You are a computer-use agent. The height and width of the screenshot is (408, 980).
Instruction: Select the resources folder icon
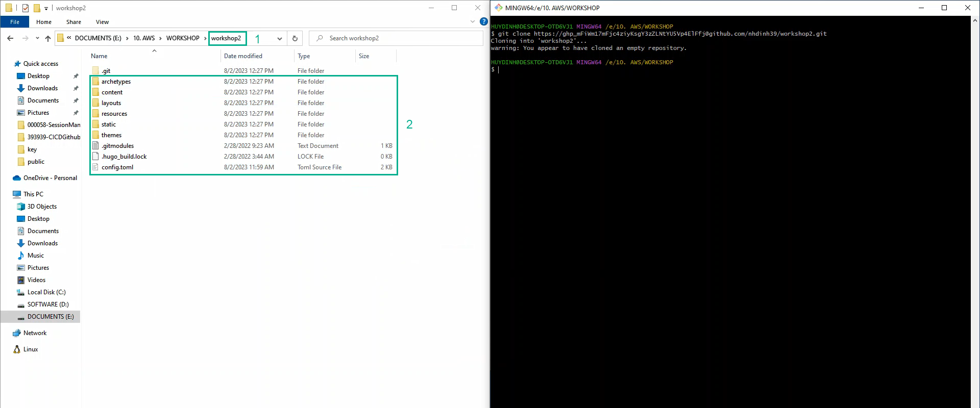tap(95, 114)
